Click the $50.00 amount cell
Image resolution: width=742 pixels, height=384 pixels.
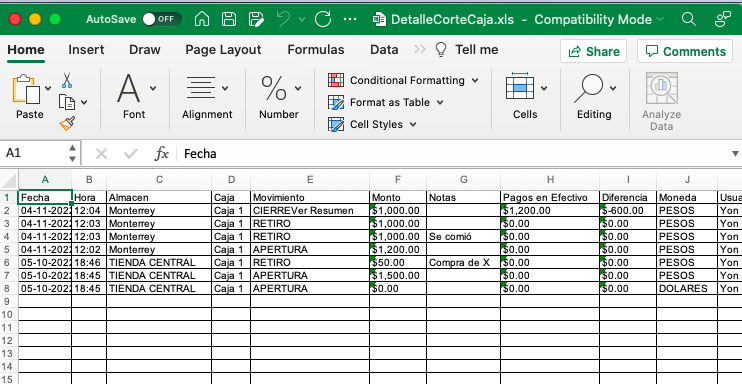click(x=398, y=262)
